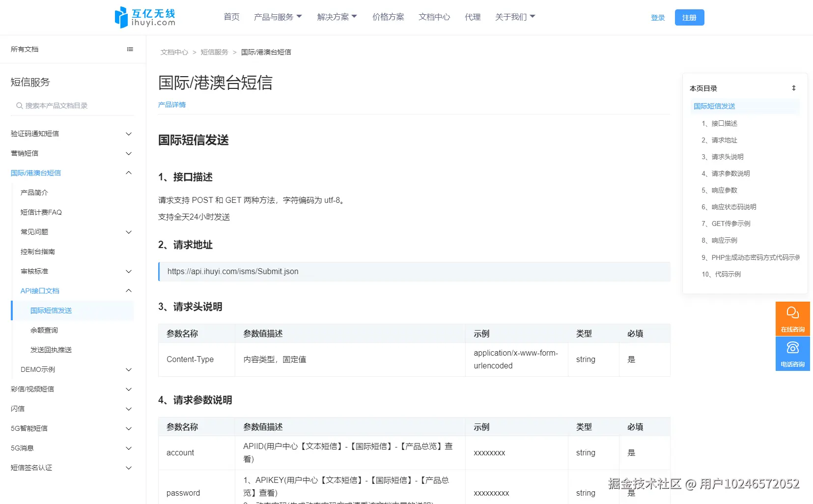Open 在线咨询 chat widget
The height and width of the screenshot is (504, 813).
pos(792,318)
